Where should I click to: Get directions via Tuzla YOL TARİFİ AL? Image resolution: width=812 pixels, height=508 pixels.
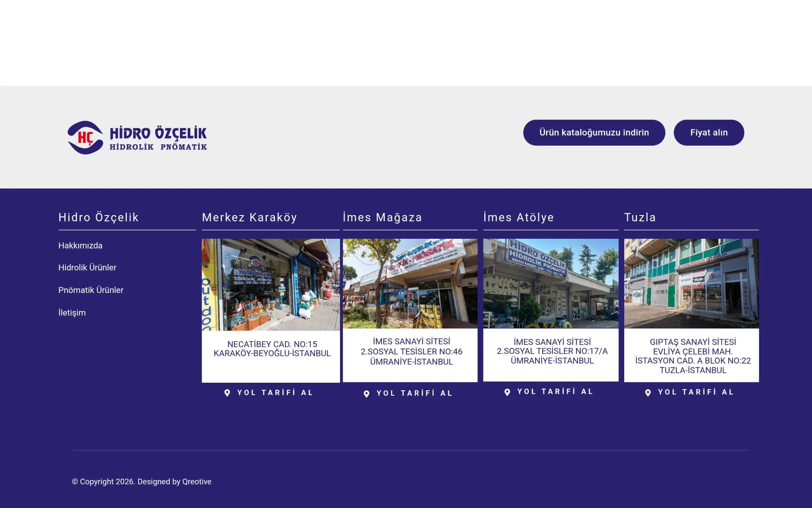[696, 392]
